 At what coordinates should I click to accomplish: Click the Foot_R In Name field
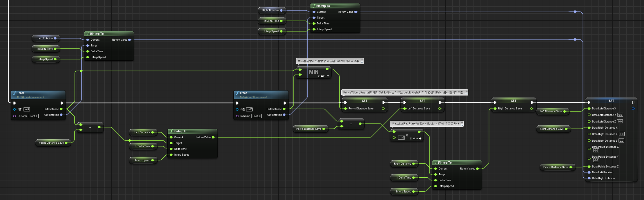coord(257,116)
